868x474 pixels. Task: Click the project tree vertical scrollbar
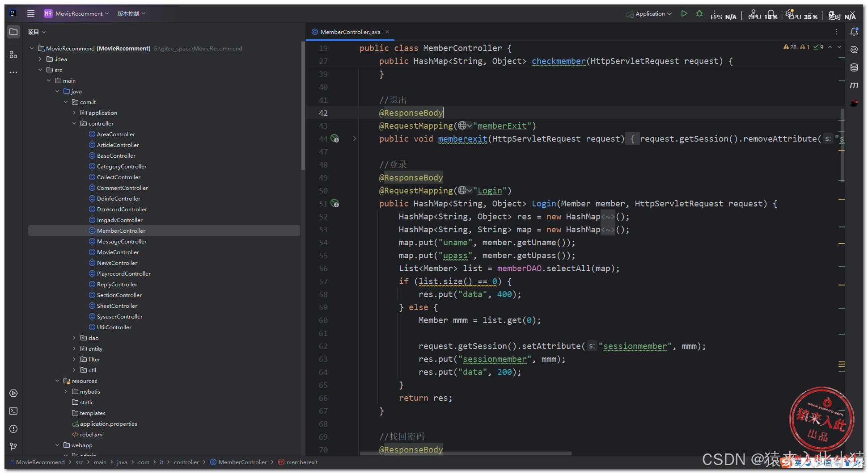pos(303,106)
